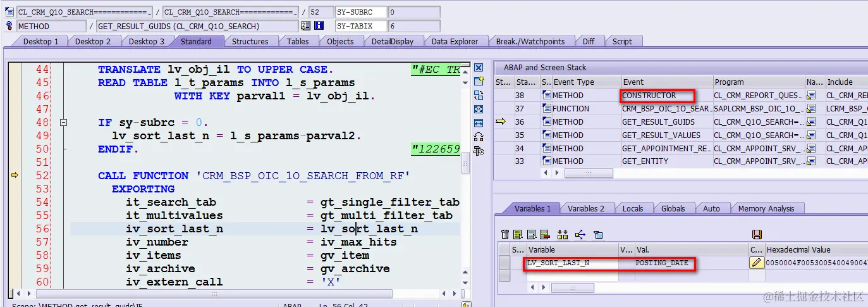Screen dimensions: 868x307
Task: Click line 52 CALL FUNCTION statement
Action: [254, 176]
